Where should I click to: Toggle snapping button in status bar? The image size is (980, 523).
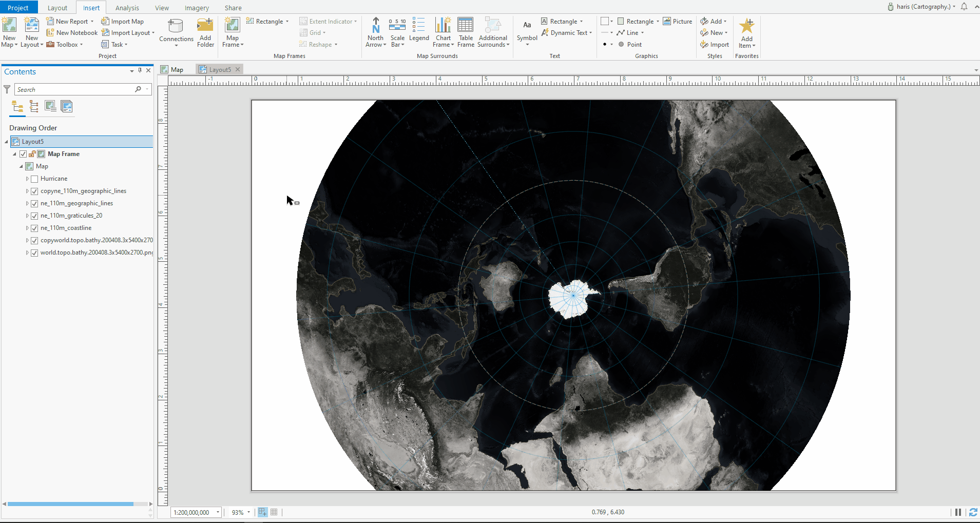pyautogui.click(x=262, y=512)
